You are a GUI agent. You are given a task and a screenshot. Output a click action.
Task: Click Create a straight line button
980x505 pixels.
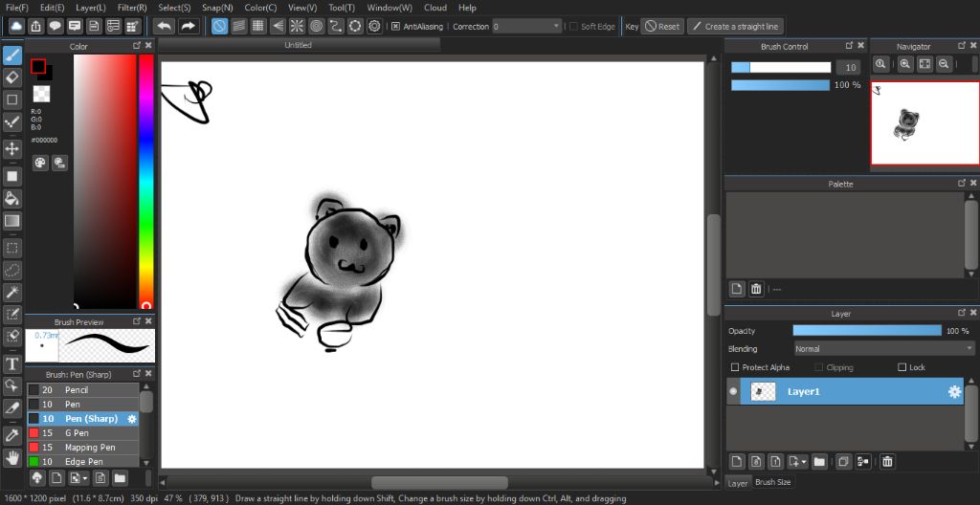point(735,26)
